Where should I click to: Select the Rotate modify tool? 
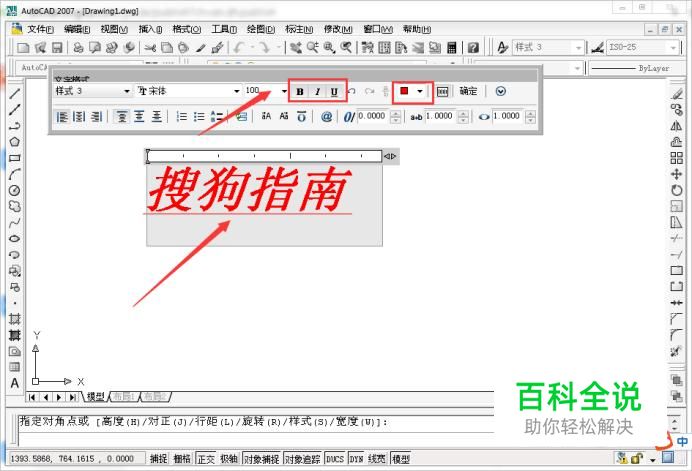[x=676, y=190]
